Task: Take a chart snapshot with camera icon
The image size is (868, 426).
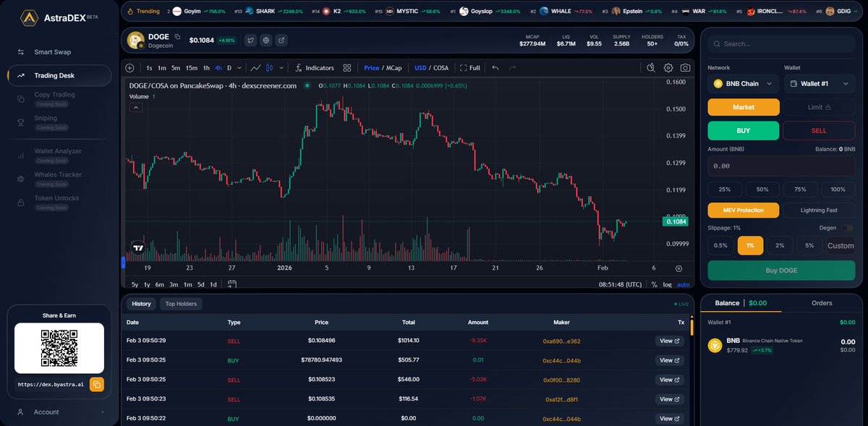Action: pos(685,68)
